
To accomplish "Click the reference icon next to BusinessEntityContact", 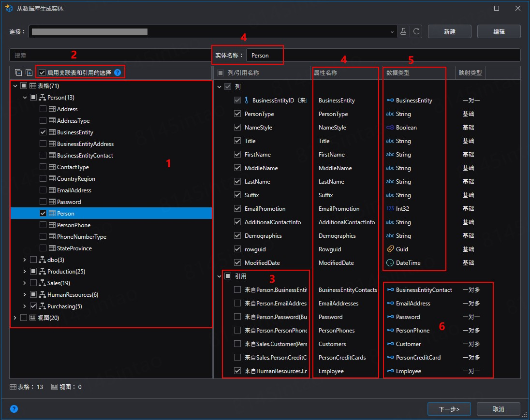I will tap(390, 290).
